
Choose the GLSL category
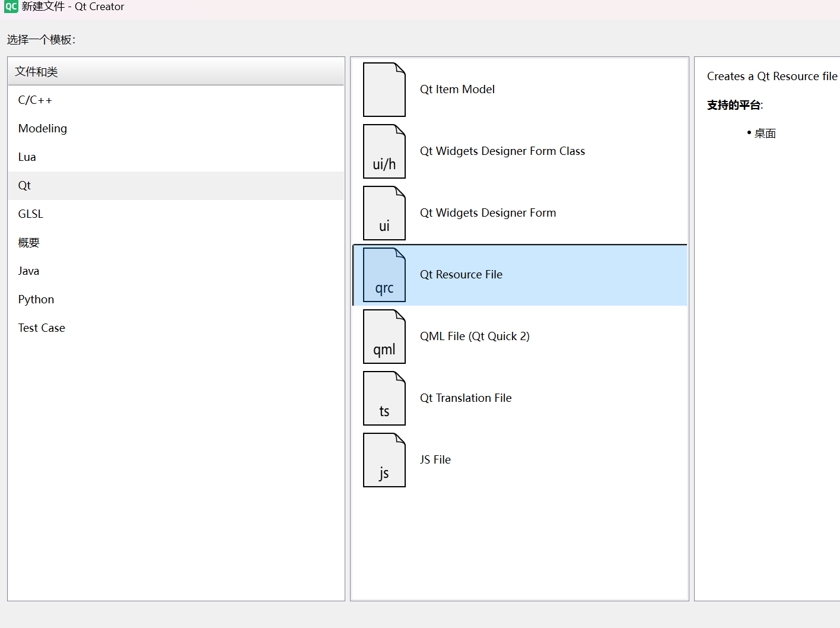tap(176, 214)
